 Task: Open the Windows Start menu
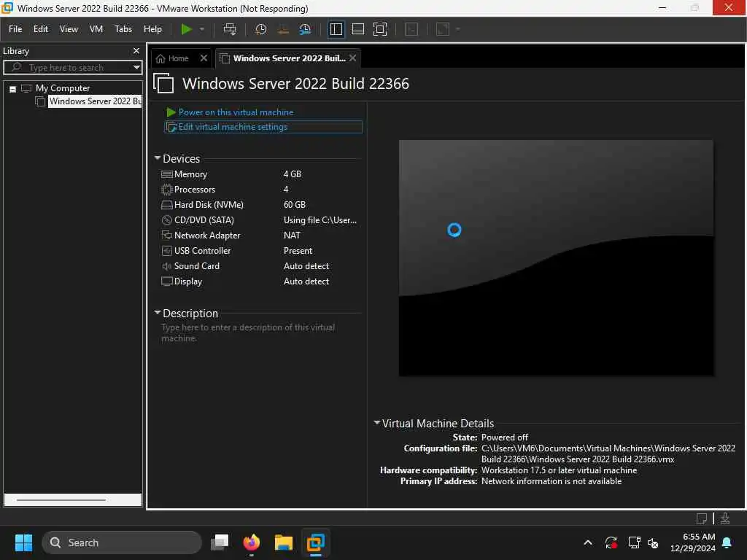click(23, 542)
